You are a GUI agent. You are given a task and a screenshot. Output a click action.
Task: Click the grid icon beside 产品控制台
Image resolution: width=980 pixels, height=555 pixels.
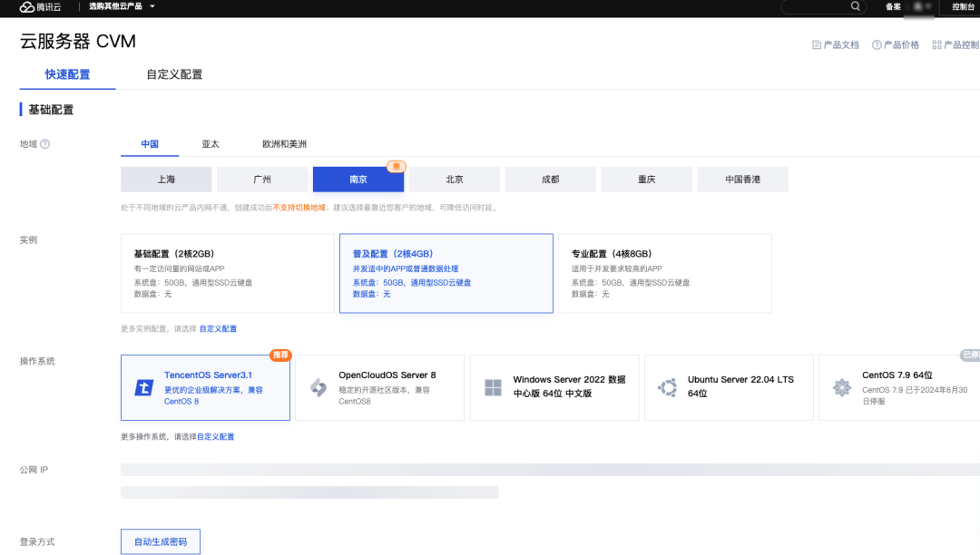tap(936, 45)
